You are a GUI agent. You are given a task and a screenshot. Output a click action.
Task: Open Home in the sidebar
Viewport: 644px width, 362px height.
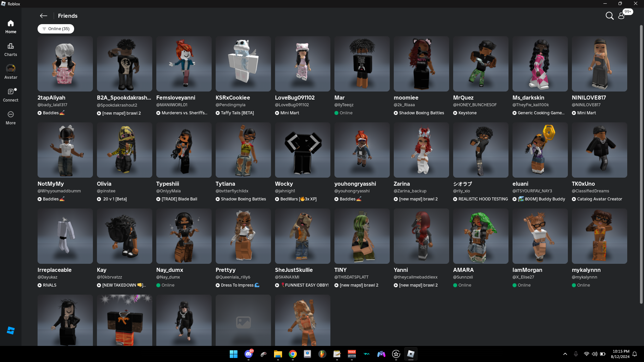click(x=11, y=26)
